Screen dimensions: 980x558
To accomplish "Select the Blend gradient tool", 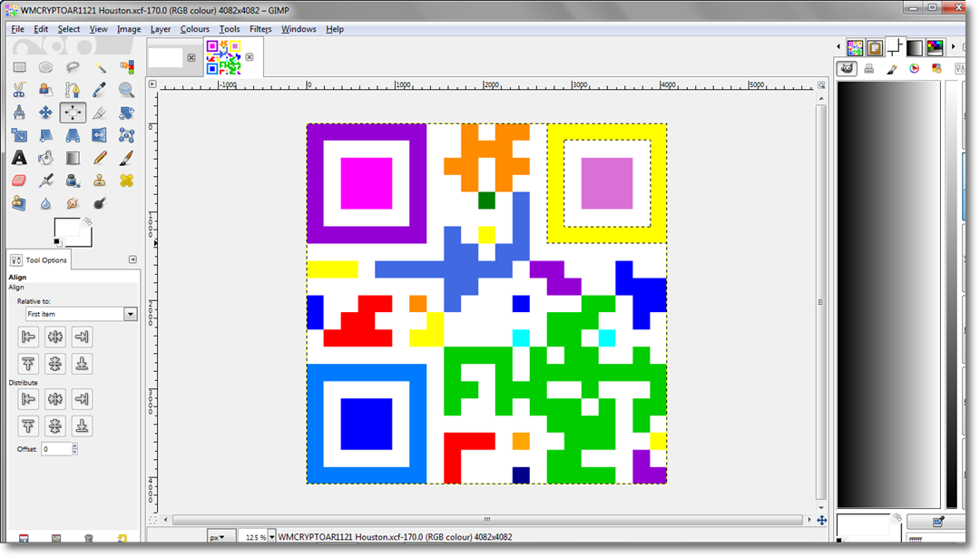I will pyautogui.click(x=73, y=158).
